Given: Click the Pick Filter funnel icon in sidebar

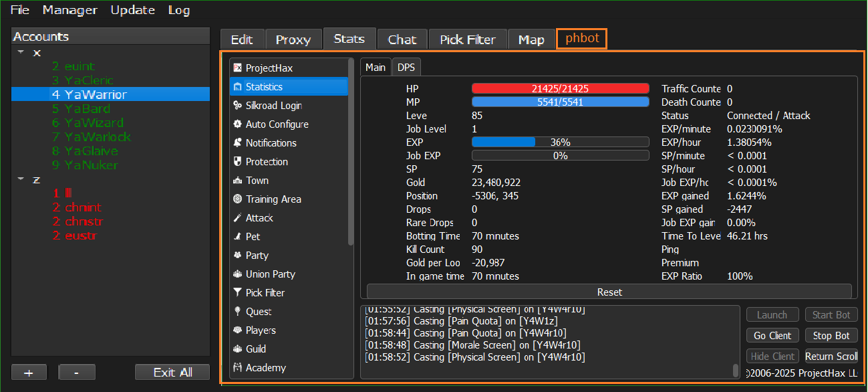Looking at the screenshot, I should [x=237, y=293].
